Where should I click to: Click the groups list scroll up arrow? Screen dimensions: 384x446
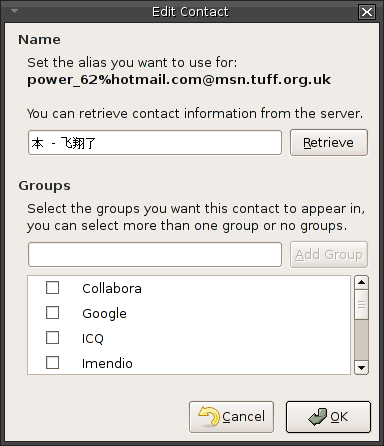361,283
